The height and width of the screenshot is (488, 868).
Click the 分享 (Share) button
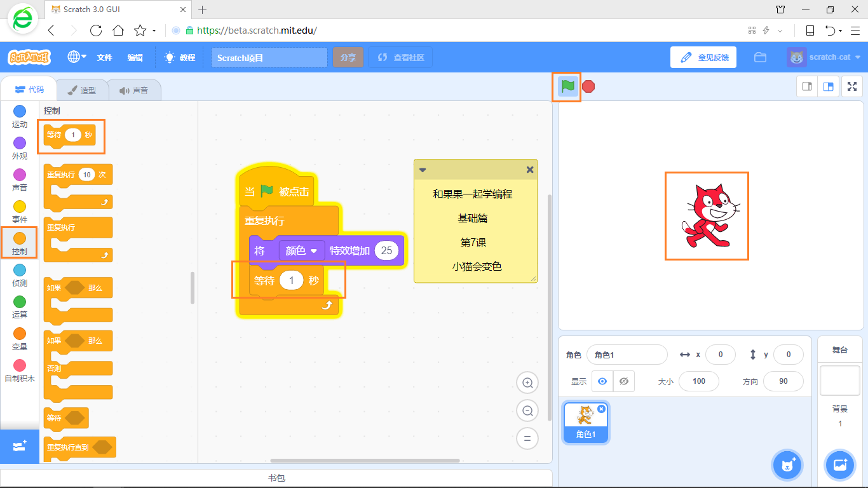pyautogui.click(x=348, y=57)
